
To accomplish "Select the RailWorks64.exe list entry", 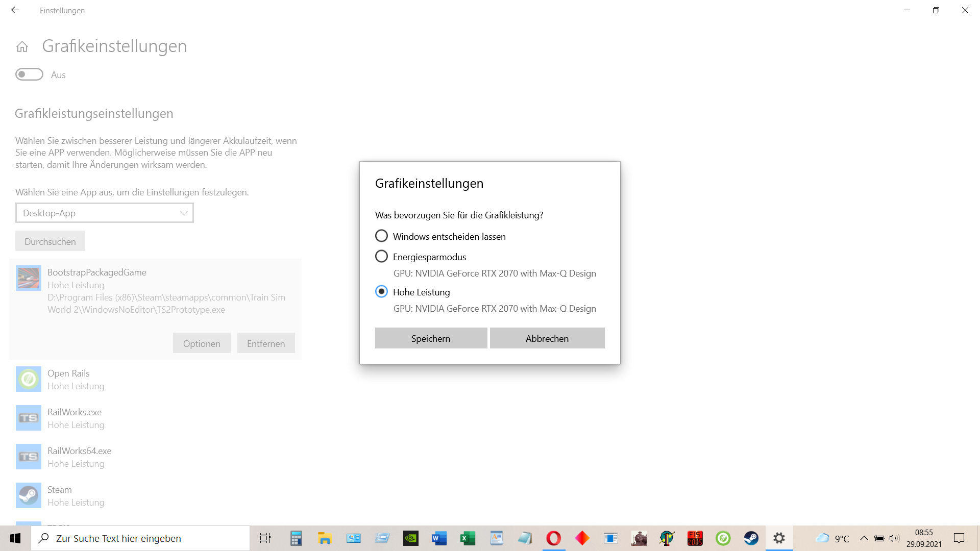I will tap(79, 457).
